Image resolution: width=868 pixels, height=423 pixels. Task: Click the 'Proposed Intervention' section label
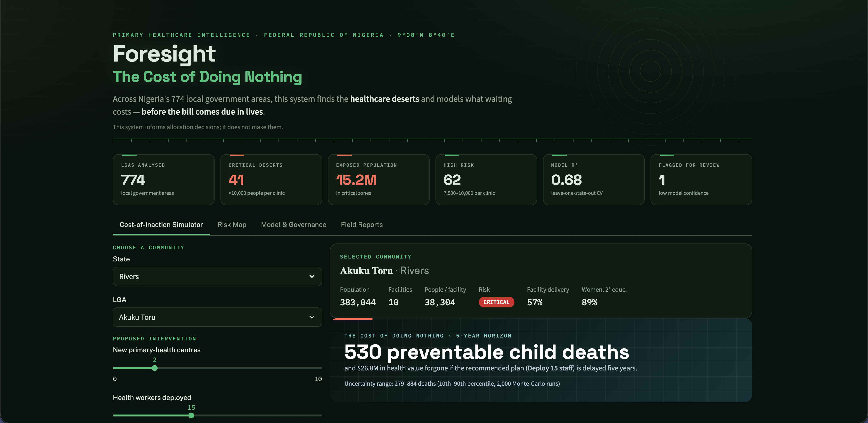click(x=154, y=338)
